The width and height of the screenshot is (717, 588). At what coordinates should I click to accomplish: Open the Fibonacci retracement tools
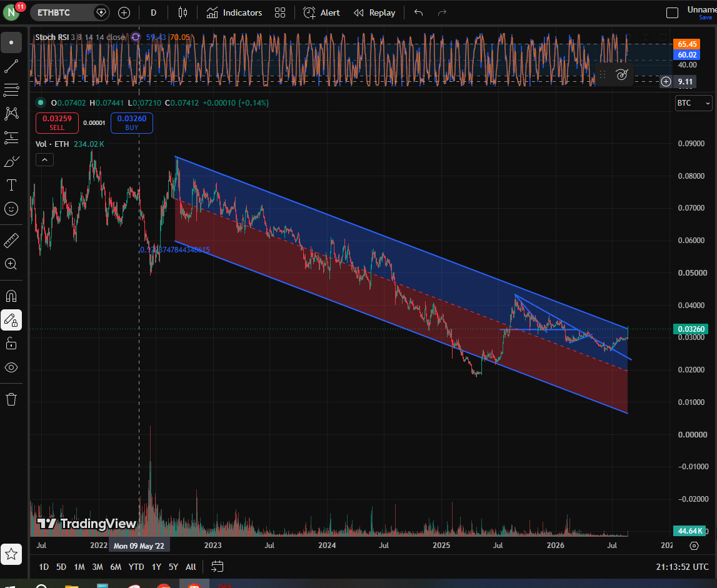[x=11, y=90]
